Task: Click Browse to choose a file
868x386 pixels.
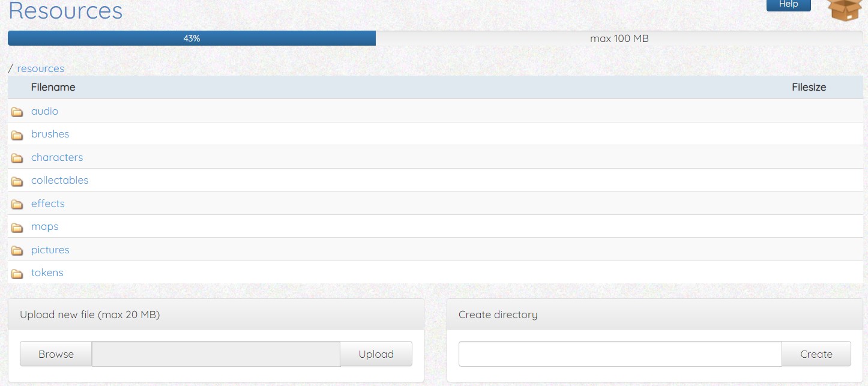Action: point(56,354)
